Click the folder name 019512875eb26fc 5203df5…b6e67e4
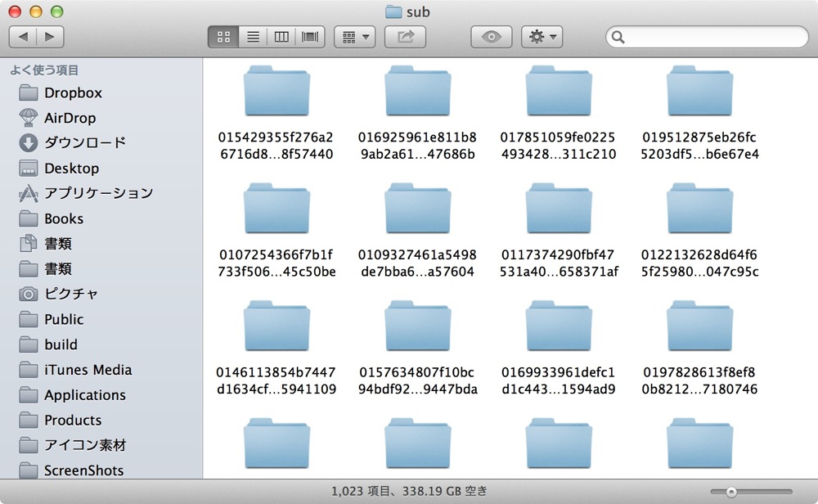Viewport: 818px width, 504px height. pos(699,146)
